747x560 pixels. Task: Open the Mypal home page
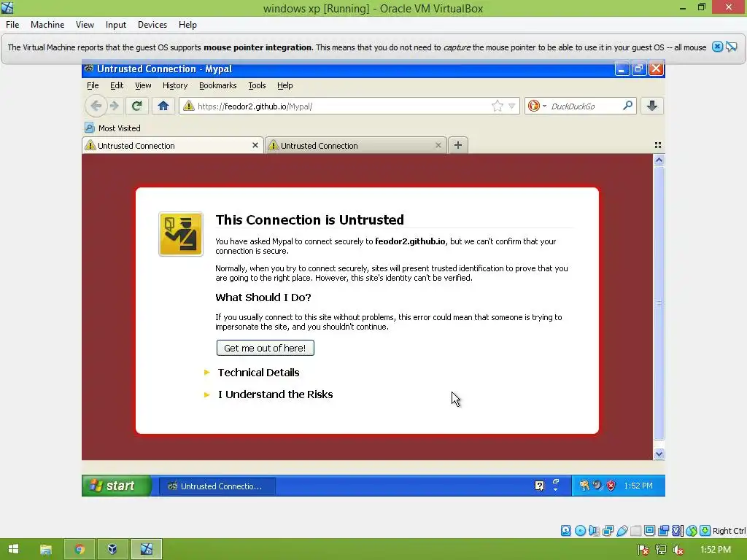pos(163,106)
